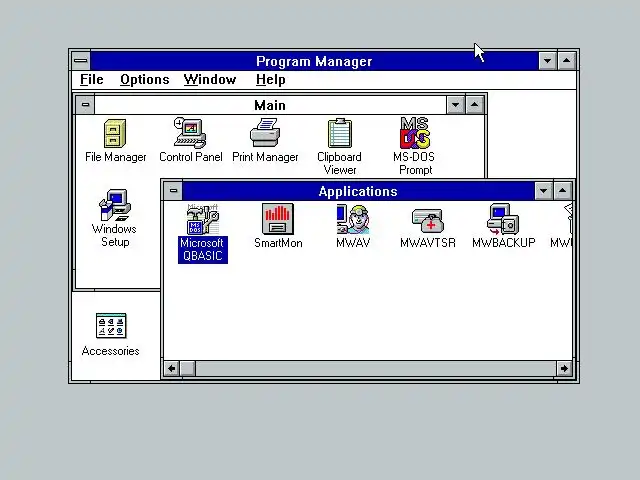Open the File Manager icon
The width and height of the screenshot is (640, 480).
115,133
